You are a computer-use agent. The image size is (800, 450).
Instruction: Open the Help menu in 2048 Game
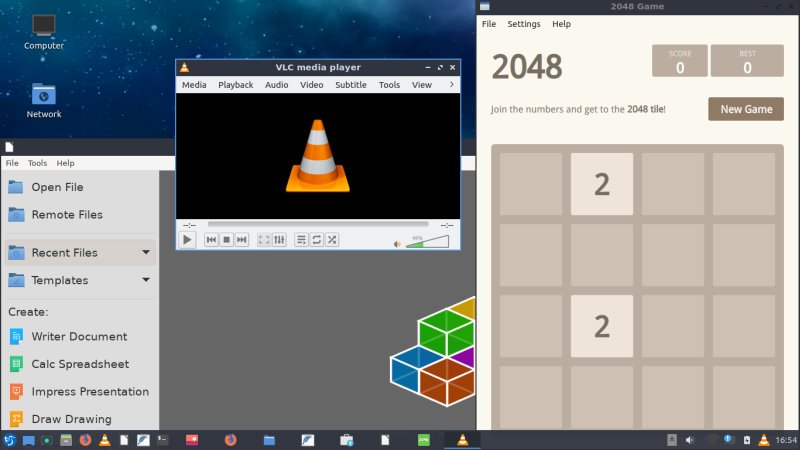pyautogui.click(x=561, y=24)
